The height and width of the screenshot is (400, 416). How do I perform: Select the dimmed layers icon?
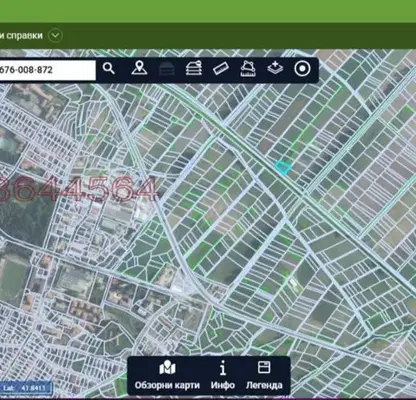[x=167, y=69]
